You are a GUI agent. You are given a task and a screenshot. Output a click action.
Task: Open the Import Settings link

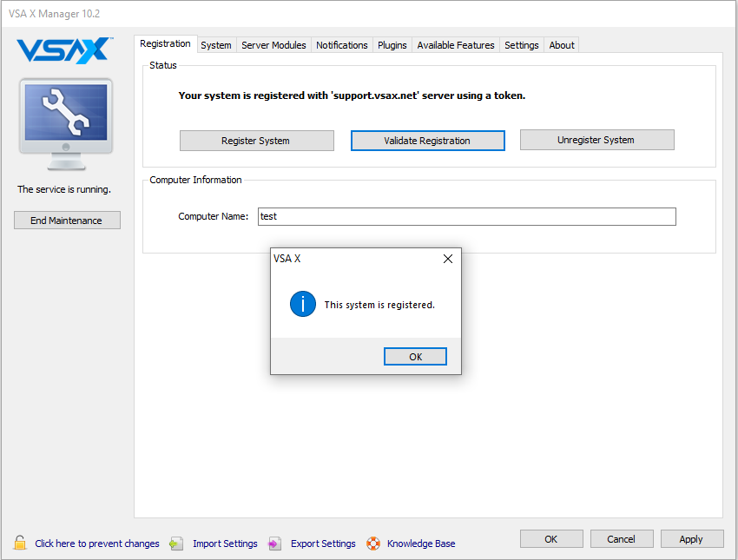[x=225, y=544]
